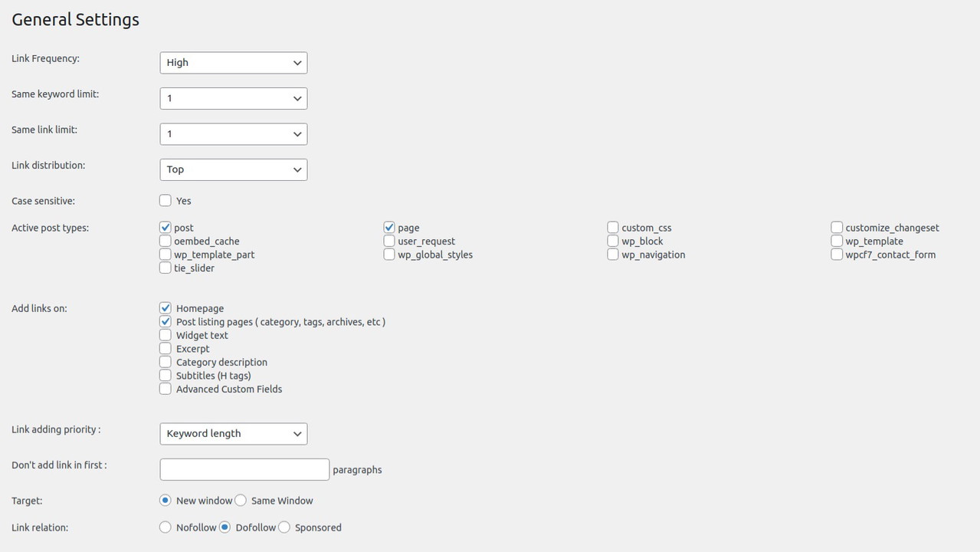Expand the Same keyword limit dropdown
The image size is (980, 552).
233,98
